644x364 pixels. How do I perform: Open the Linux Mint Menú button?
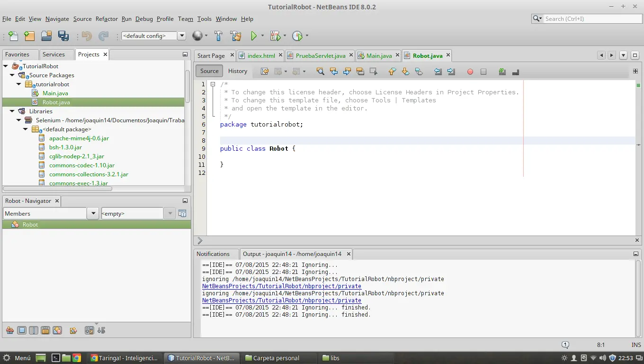click(18, 358)
